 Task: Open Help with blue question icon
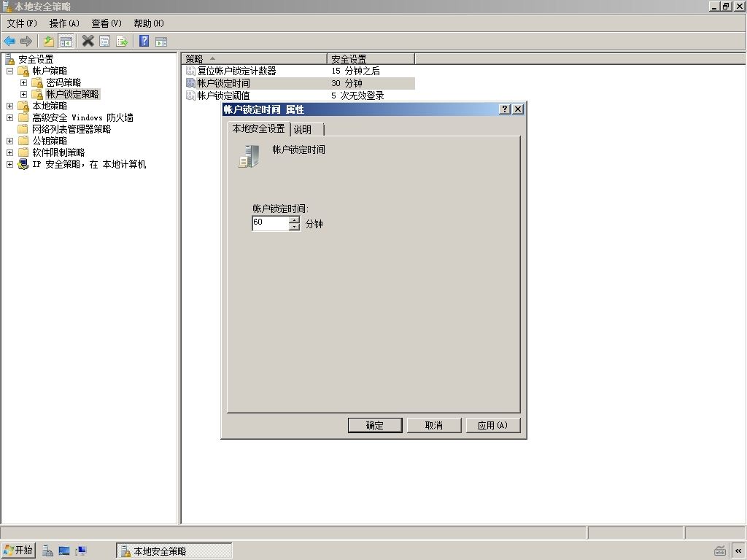click(x=144, y=41)
